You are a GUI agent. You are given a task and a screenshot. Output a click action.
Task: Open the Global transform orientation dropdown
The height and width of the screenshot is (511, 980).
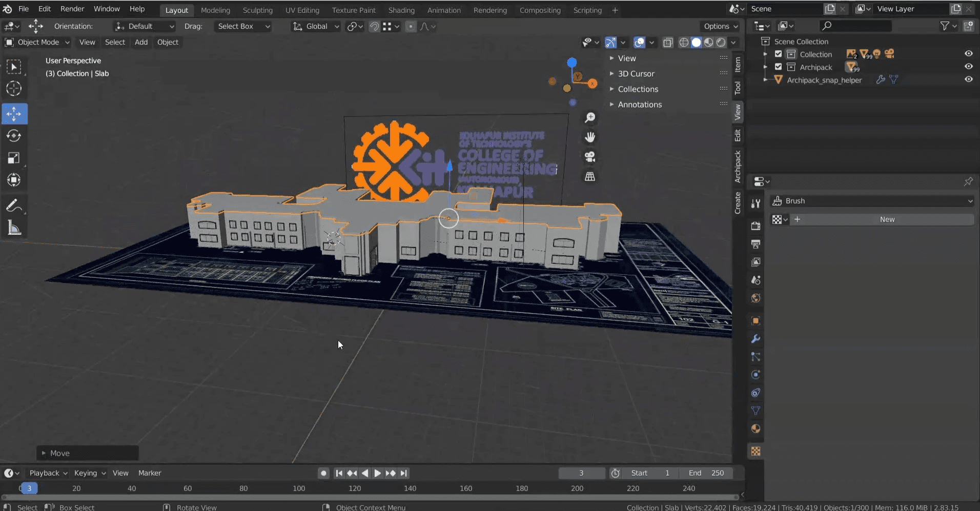[316, 26]
